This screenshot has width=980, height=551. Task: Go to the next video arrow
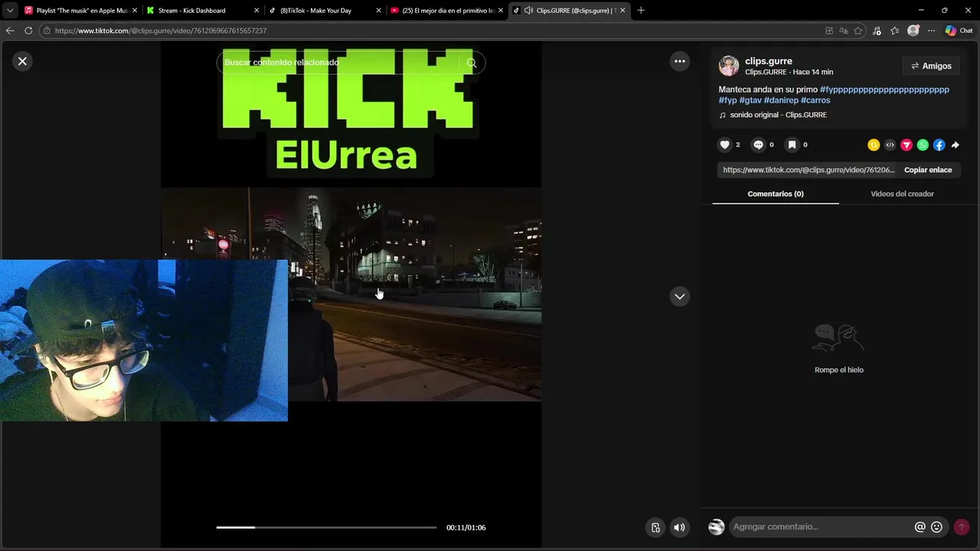[x=679, y=296]
